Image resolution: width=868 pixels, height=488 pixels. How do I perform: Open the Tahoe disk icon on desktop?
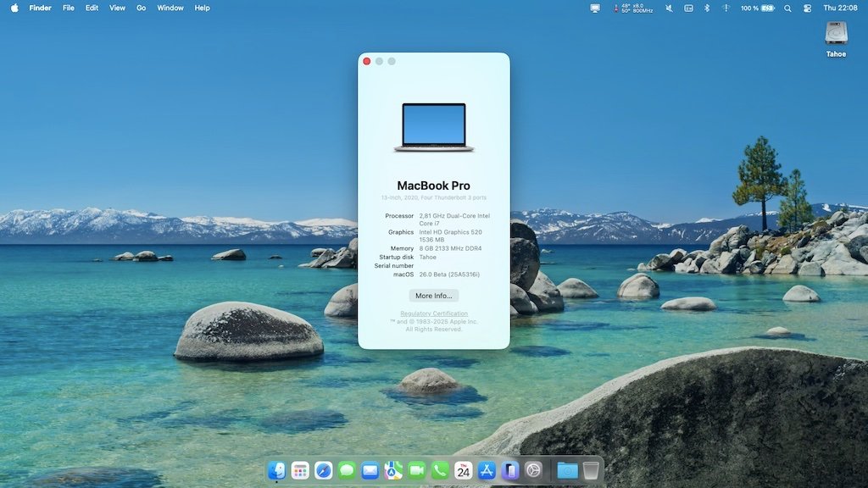pyautogui.click(x=836, y=39)
